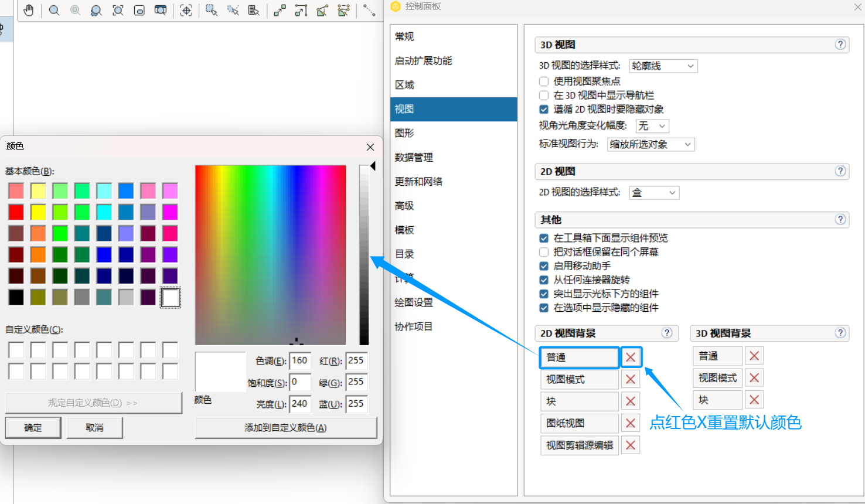Image resolution: width=865 pixels, height=504 pixels.
Task: Go to 常规 settings category
Action: click(x=454, y=36)
